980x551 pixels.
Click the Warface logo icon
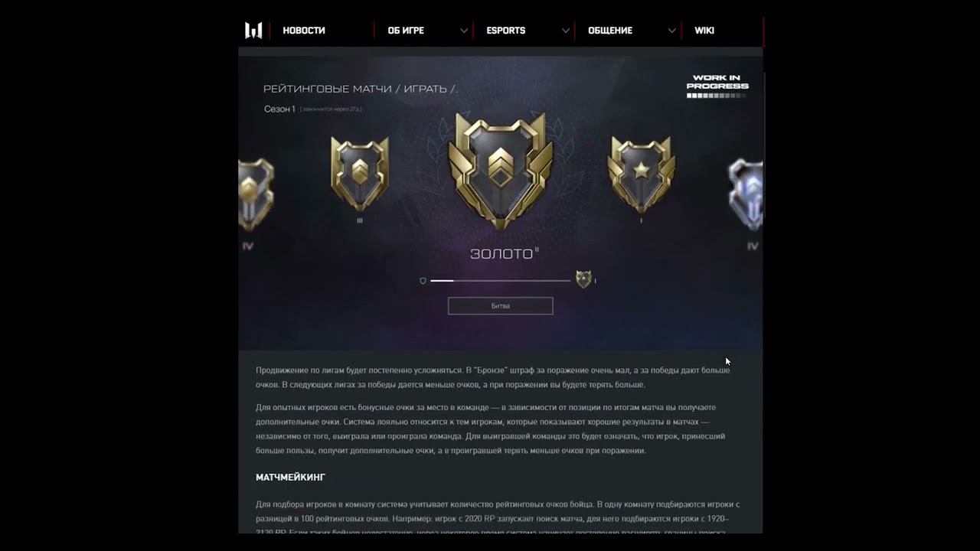pyautogui.click(x=253, y=31)
